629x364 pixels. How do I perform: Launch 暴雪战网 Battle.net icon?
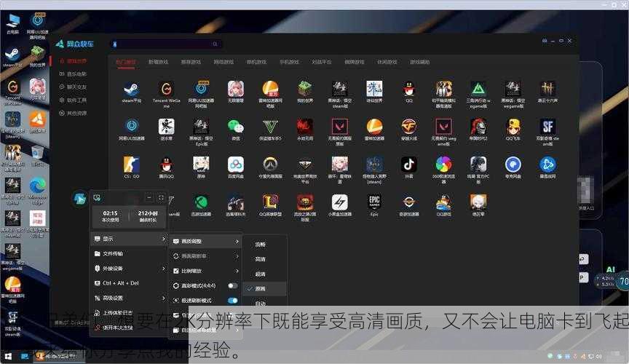coord(547,165)
